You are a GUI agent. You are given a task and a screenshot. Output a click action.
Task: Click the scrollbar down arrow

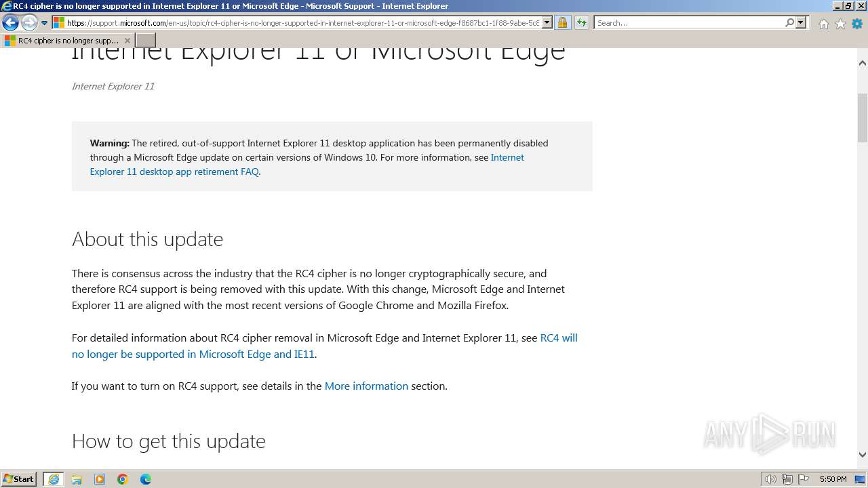click(863, 455)
